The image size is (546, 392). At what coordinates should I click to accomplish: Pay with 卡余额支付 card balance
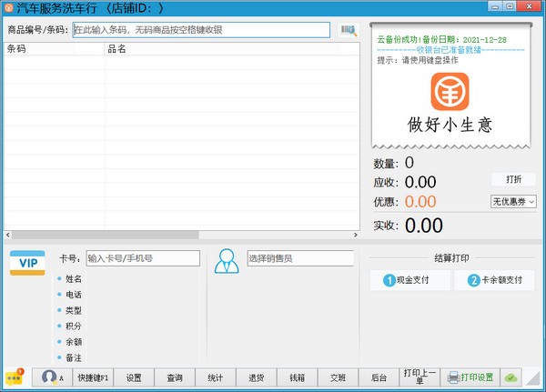tap(494, 280)
